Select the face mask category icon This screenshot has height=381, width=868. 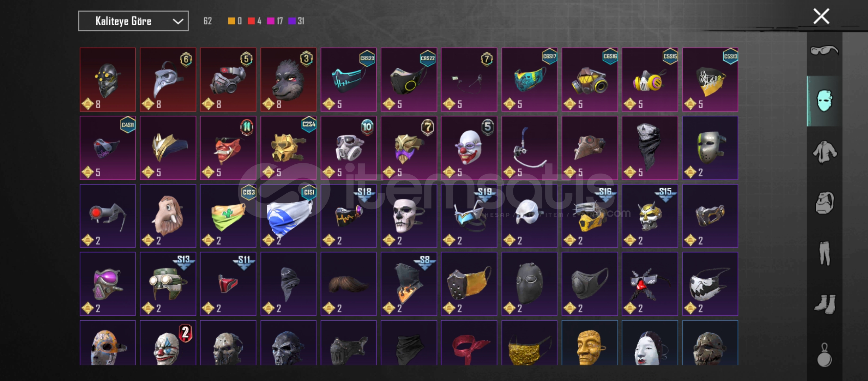coord(825,101)
